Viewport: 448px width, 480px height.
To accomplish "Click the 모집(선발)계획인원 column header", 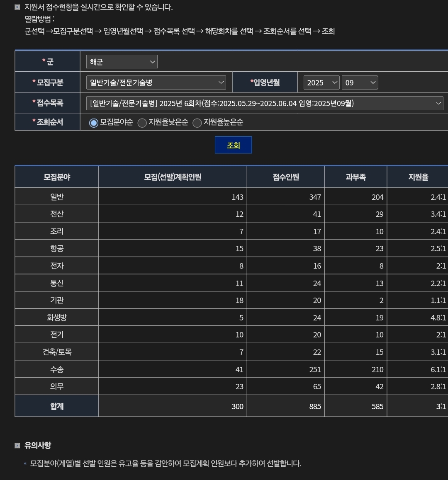I will pos(173,177).
